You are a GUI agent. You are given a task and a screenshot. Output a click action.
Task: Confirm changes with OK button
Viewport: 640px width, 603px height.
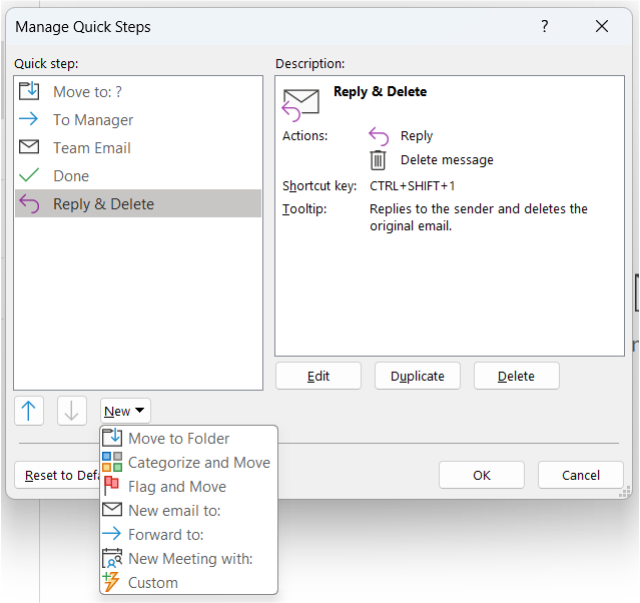(482, 475)
